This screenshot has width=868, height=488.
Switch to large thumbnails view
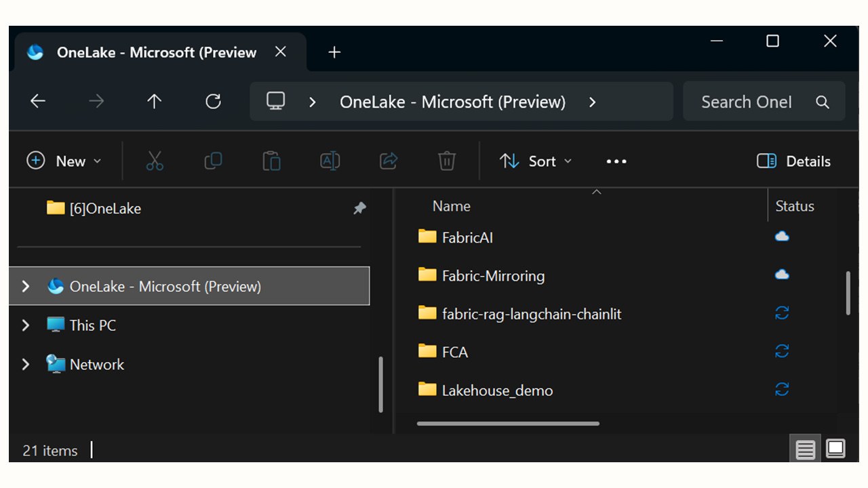pyautogui.click(x=835, y=449)
